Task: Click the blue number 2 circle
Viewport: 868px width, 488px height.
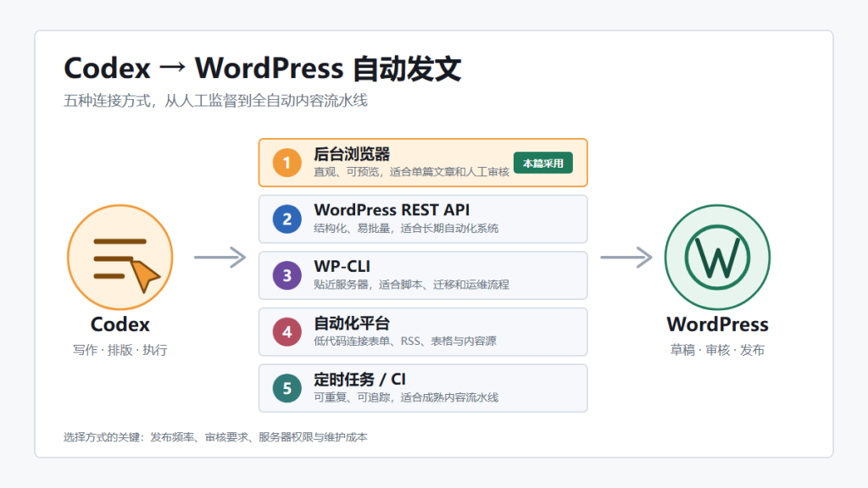Action: coord(287,219)
